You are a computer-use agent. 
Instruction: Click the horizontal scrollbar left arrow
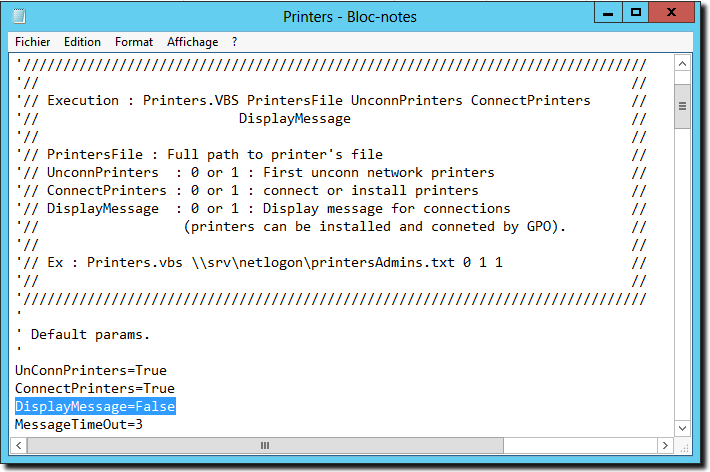(19, 445)
